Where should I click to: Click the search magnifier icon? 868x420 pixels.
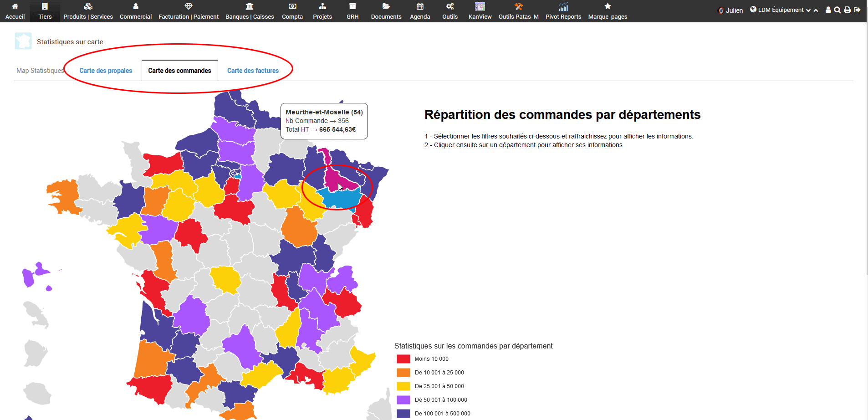click(837, 10)
